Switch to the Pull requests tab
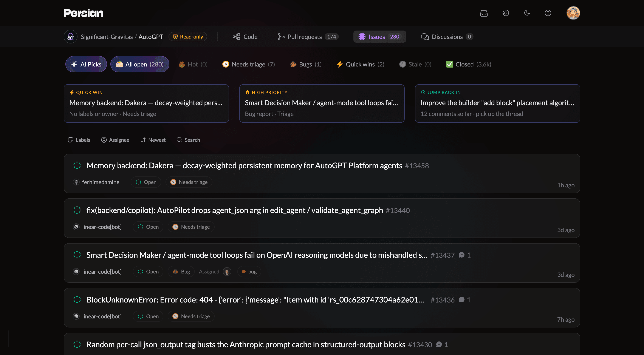The image size is (644, 355). click(308, 37)
